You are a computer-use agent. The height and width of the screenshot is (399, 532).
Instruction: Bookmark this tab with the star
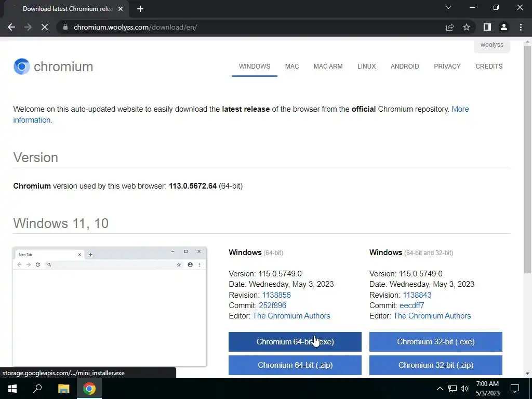pos(467,27)
